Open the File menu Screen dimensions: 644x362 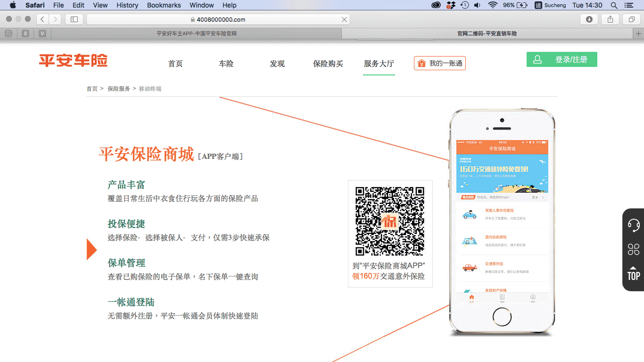pos(58,5)
